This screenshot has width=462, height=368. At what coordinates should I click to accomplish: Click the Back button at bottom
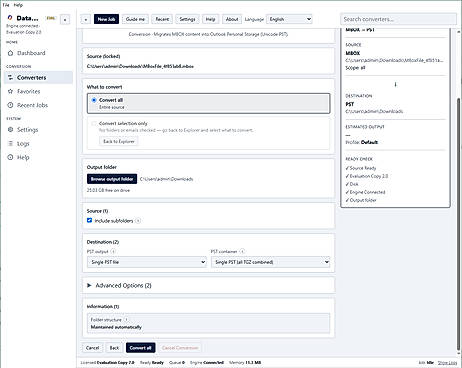[x=114, y=348]
